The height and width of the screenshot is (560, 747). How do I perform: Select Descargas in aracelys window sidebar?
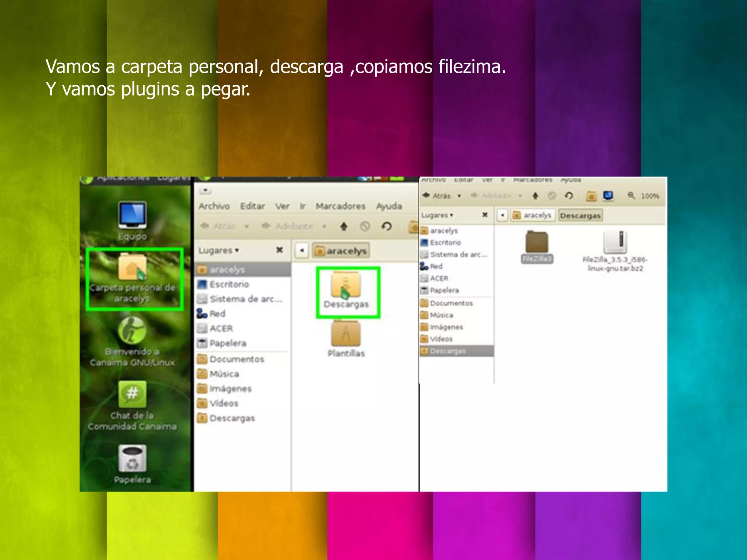pyautogui.click(x=243, y=418)
